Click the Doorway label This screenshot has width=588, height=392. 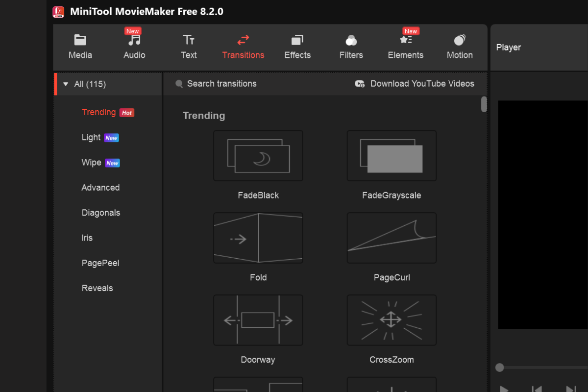pos(258,360)
